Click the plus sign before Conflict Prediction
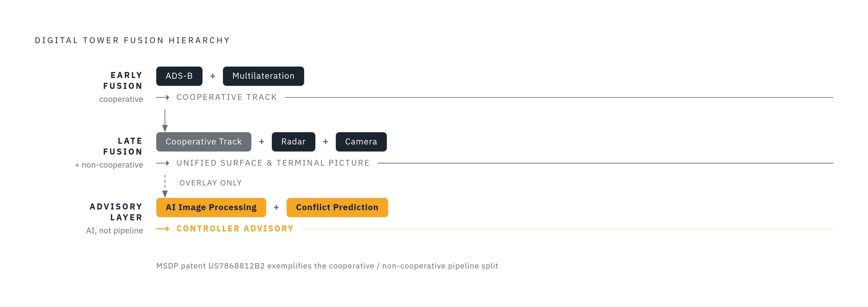Viewport: 868px width, 307px height. 276,208
